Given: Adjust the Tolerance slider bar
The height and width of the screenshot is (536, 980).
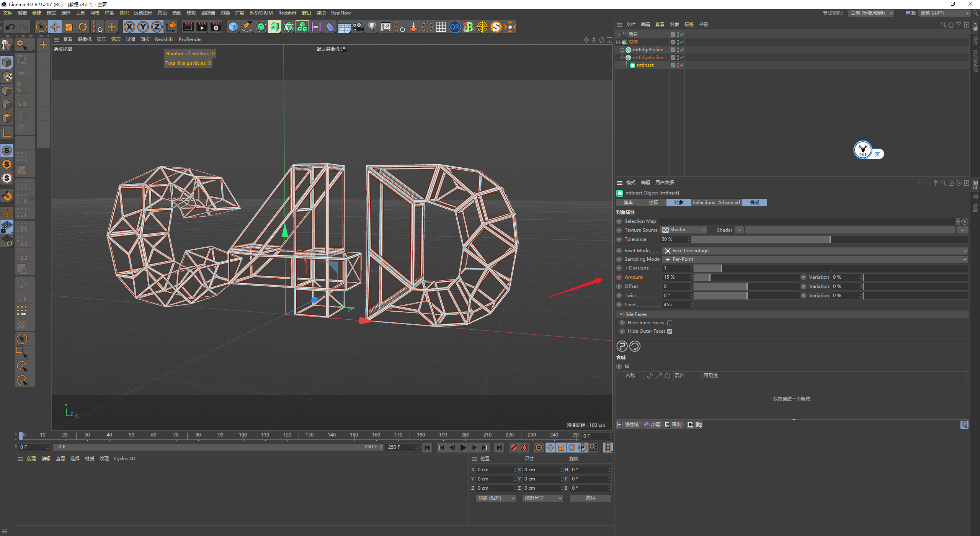Looking at the screenshot, I should 830,239.
